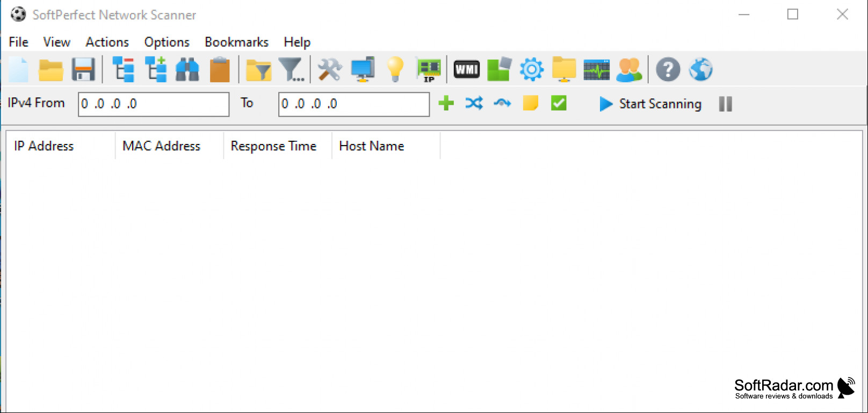
Task: Close the SoftPerfect Network Scanner window
Action: pyautogui.click(x=842, y=15)
